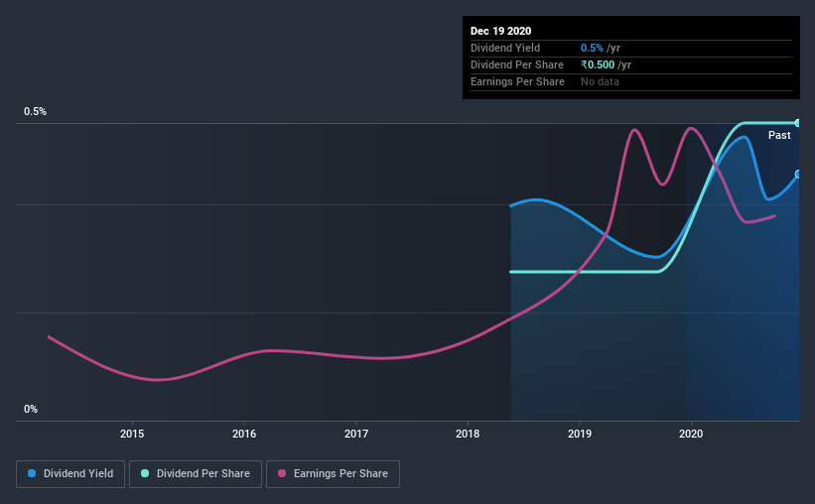Click the pink Earnings Per Share legend dot
Viewport: 815px width, 504px height.
point(282,473)
